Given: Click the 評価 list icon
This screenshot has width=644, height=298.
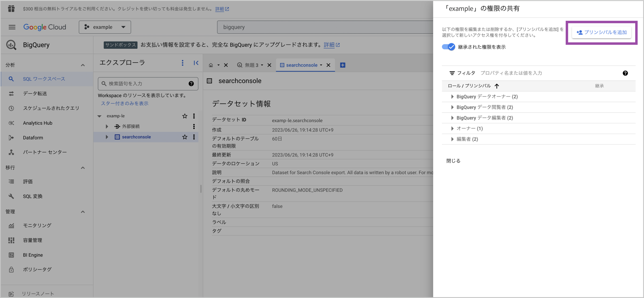Looking at the screenshot, I should point(11,181).
